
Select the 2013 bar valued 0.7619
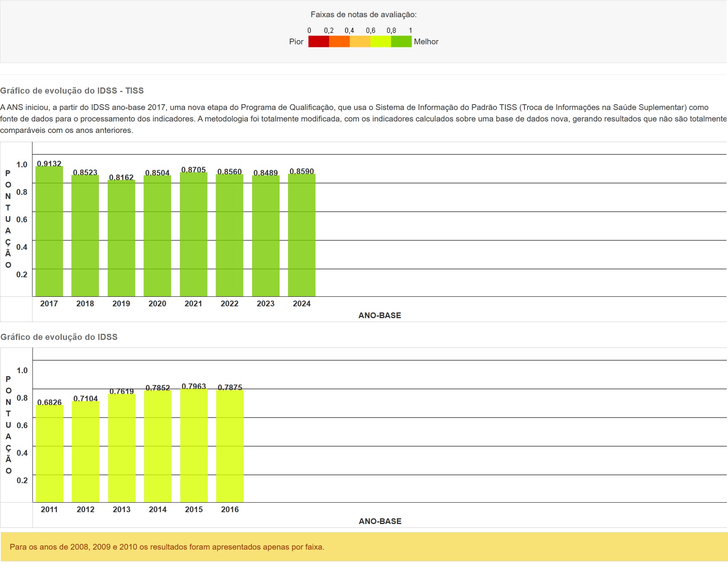(x=122, y=448)
